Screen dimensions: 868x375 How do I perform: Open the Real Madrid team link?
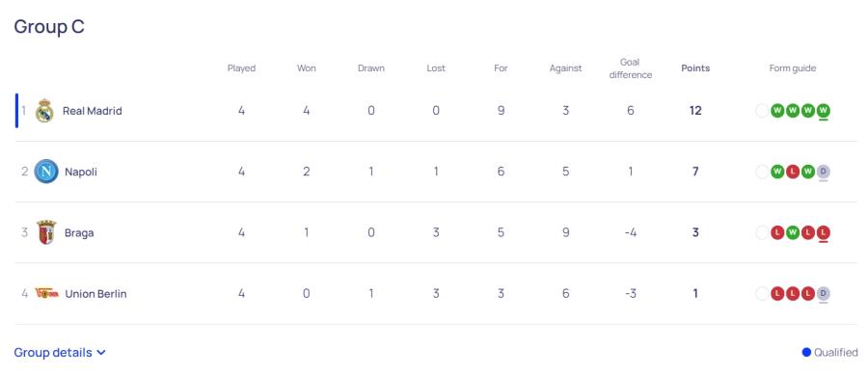click(x=93, y=111)
